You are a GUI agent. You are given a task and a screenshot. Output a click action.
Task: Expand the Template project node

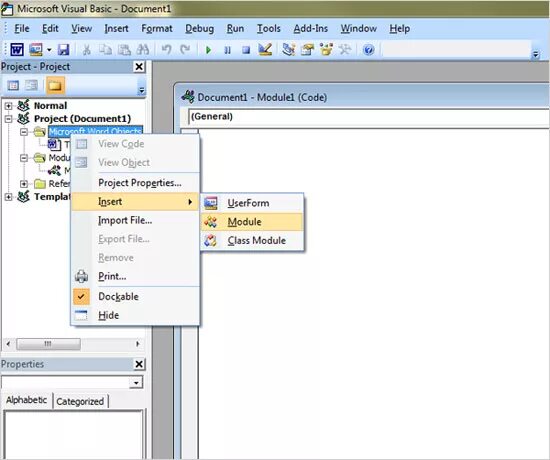(8, 196)
